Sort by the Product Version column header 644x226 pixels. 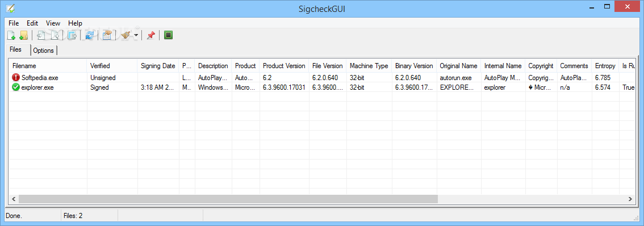[x=284, y=66]
